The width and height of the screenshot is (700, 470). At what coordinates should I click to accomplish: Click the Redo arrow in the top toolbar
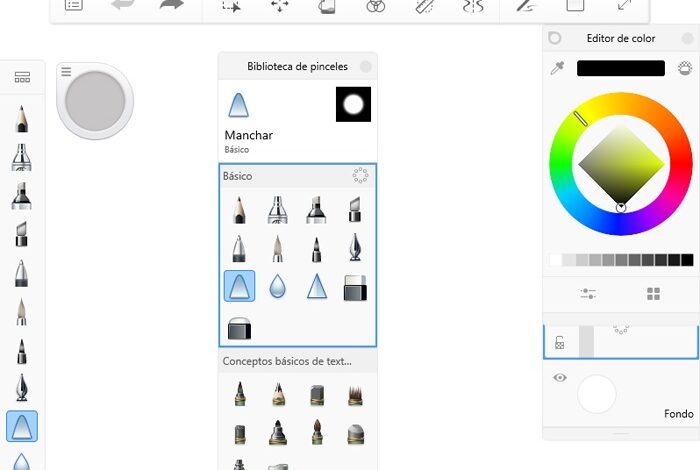pyautogui.click(x=172, y=5)
